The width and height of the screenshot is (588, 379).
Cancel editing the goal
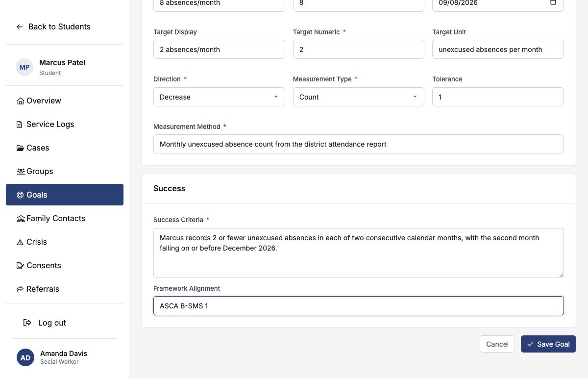(x=497, y=344)
